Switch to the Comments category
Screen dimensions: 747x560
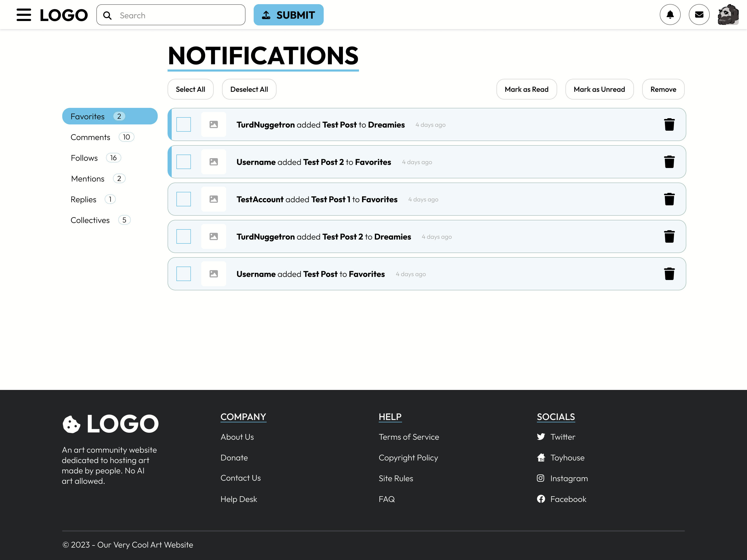tap(91, 137)
